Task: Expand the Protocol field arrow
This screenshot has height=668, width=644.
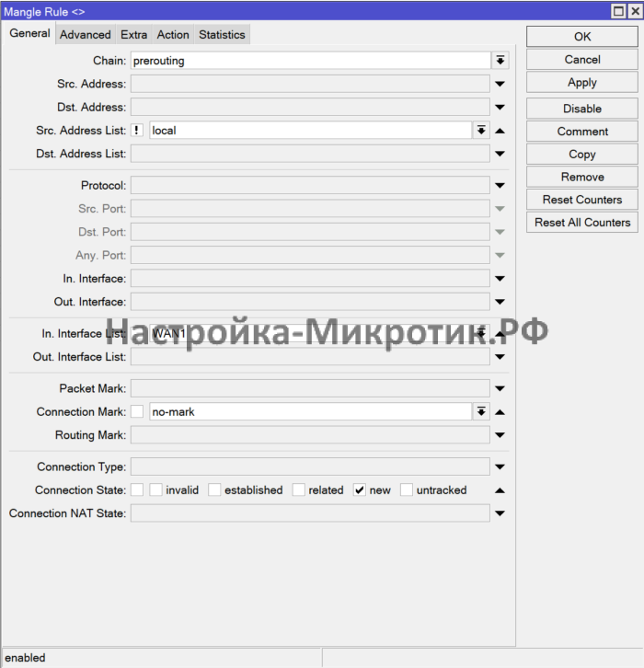Action: pyautogui.click(x=500, y=186)
